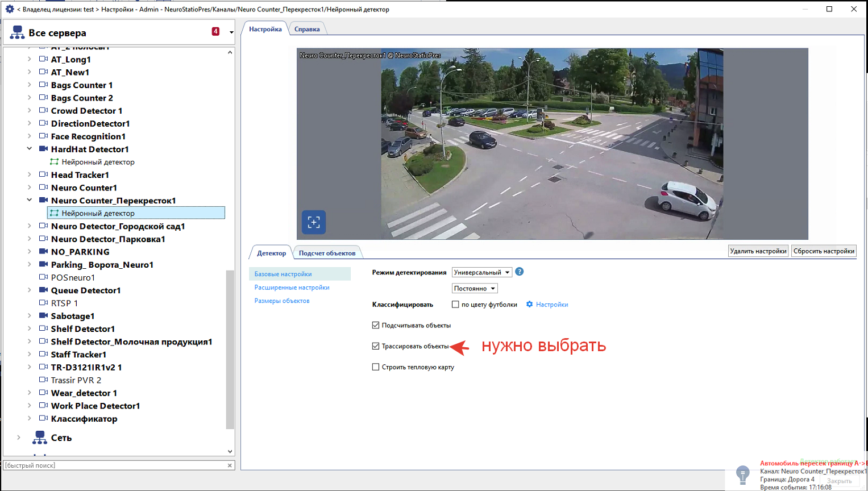868x491 pixels.
Task: Toggle the Подсчитывать объекты checkbox
Action: (x=376, y=326)
